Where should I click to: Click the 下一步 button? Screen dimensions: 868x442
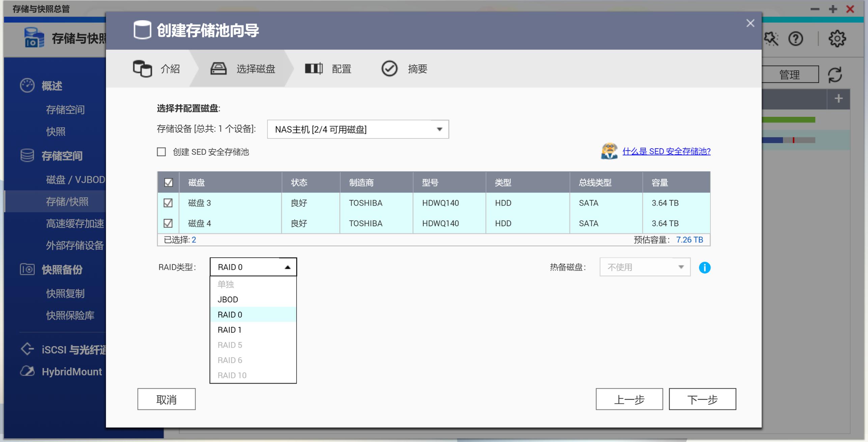tap(702, 399)
